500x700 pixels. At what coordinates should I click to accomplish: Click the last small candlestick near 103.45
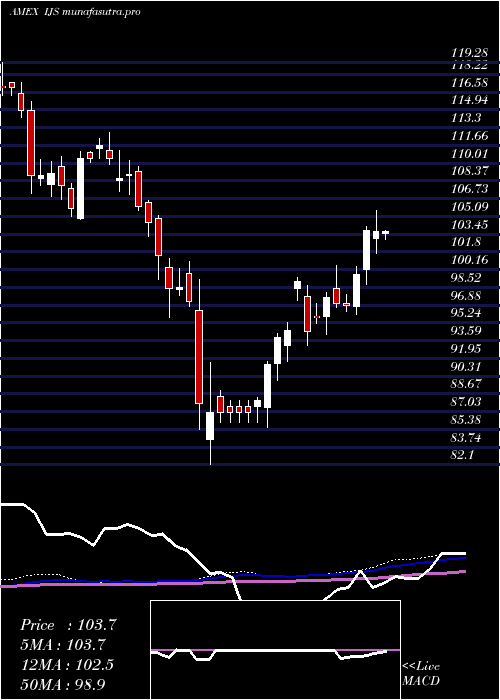385,233
